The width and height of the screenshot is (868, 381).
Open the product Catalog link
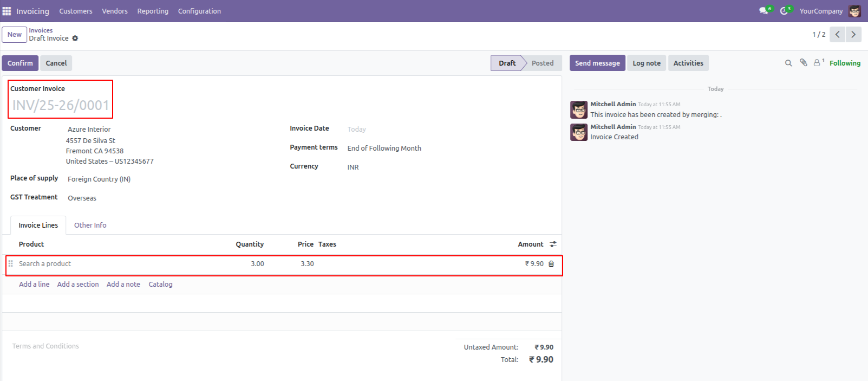pyautogui.click(x=160, y=284)
